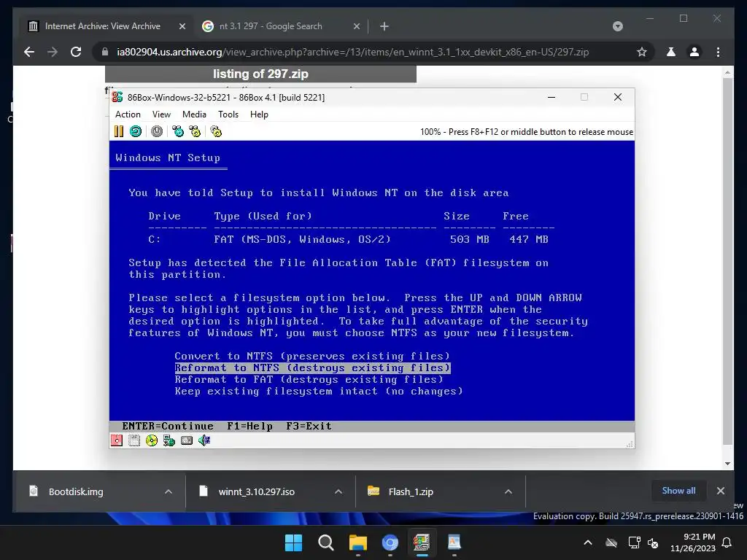Open the Action menu in 86Box
This screenshot has width=747, height=560.
[x=128, y=114]
